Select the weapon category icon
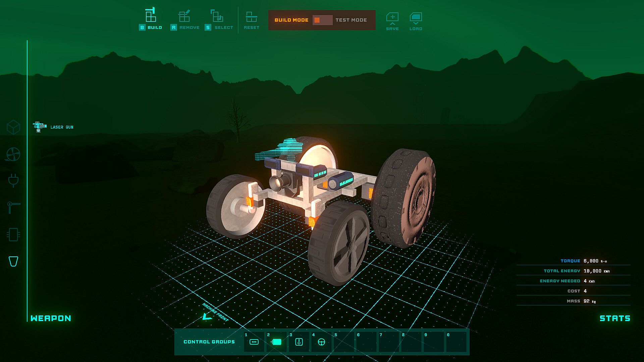Image resolution: width=644 pixels, height=362 pixels. coord(13,261)
